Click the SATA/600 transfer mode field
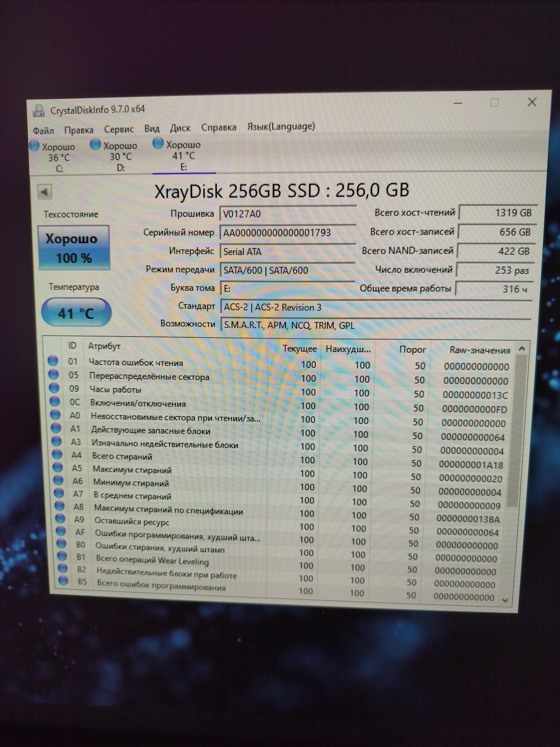560x747 pixels. pyautogui.click(x=288, y=270)
